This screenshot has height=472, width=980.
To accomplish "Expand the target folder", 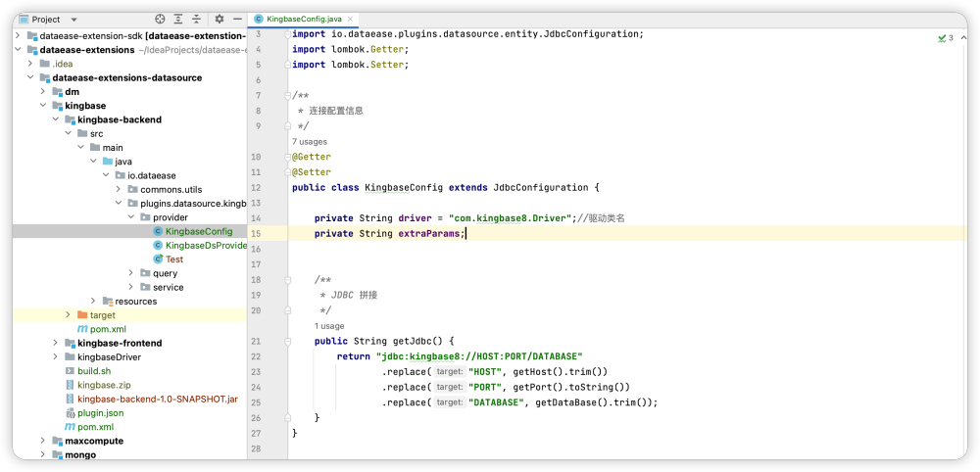I will click(68, 315).
